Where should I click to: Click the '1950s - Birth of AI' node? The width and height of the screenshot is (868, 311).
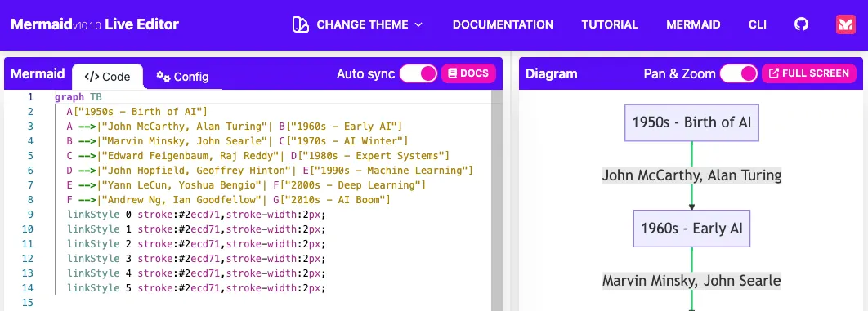click(691, 122)
